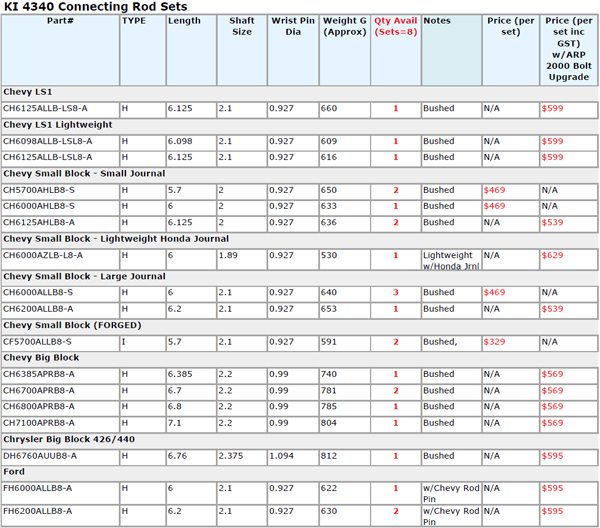Click weight 530 in CH6000AZLB-L8-A row

329,255
